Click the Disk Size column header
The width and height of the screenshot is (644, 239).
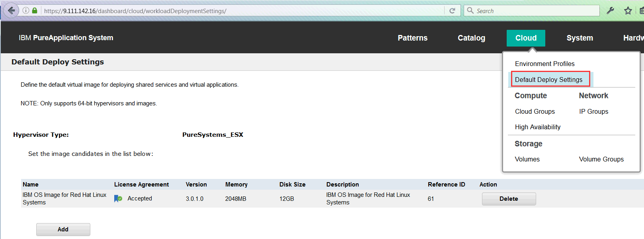click(292, 185)
